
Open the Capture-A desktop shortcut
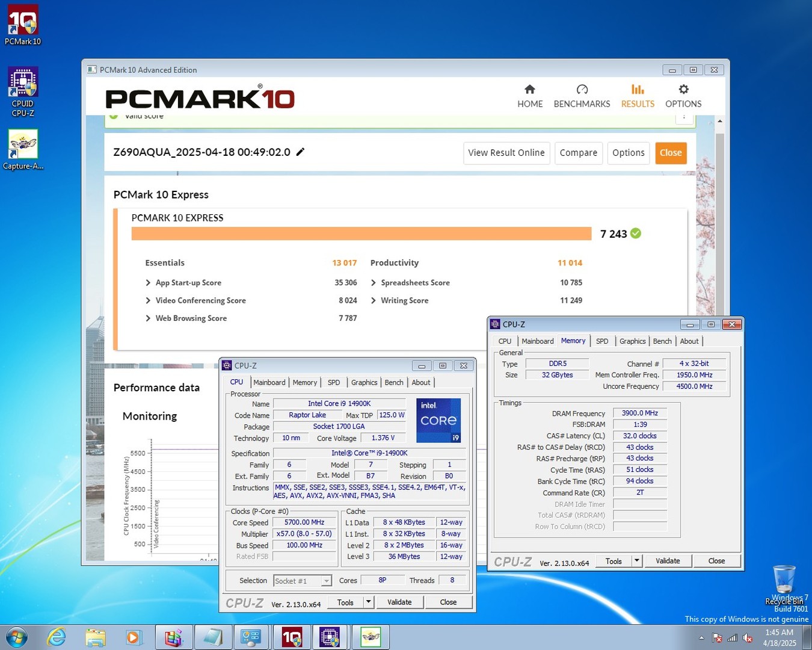point(23,149)
